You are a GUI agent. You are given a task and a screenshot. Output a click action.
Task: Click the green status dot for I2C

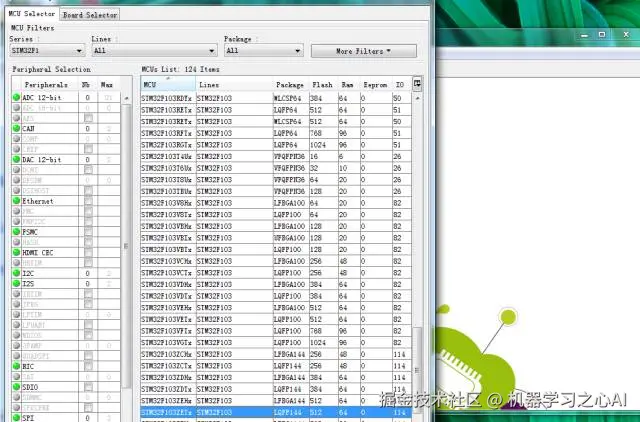[16, 273]
